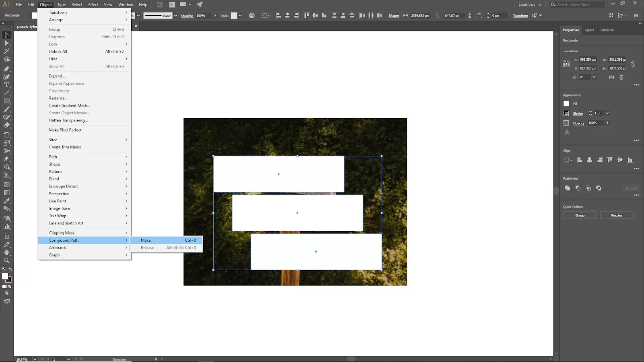Switch to the Layers tab
This screenshot has height=362, width=644.
[589, 30]
